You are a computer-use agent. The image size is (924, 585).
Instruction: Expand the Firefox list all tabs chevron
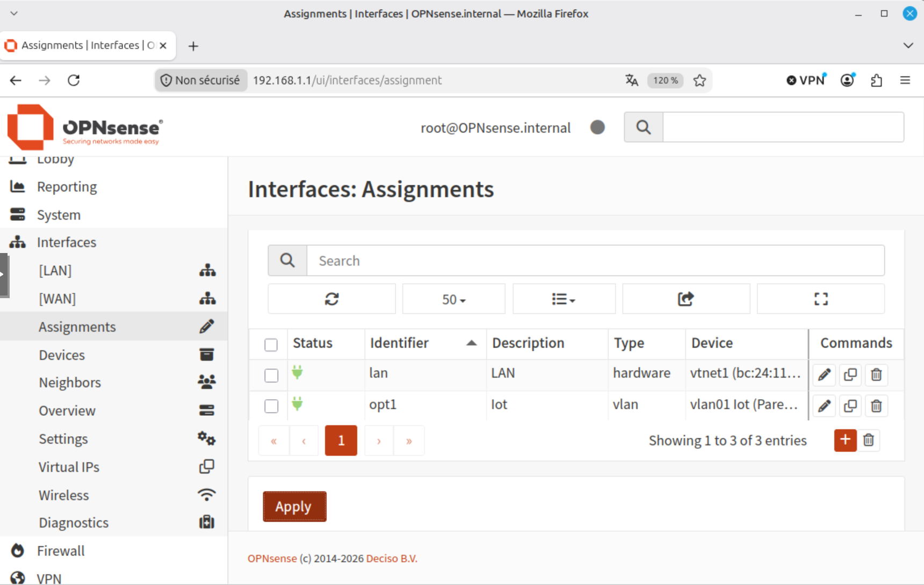tap(908, 46)
